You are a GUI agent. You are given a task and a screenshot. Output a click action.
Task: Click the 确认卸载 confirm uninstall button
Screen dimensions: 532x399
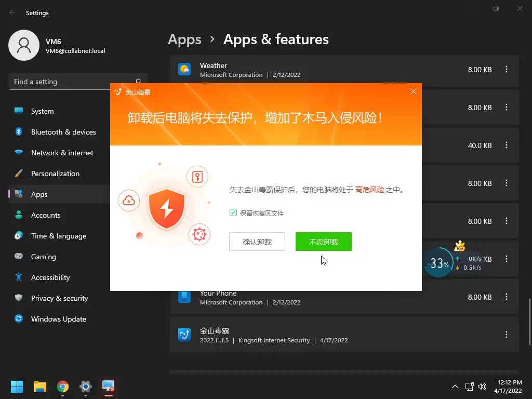257,242
